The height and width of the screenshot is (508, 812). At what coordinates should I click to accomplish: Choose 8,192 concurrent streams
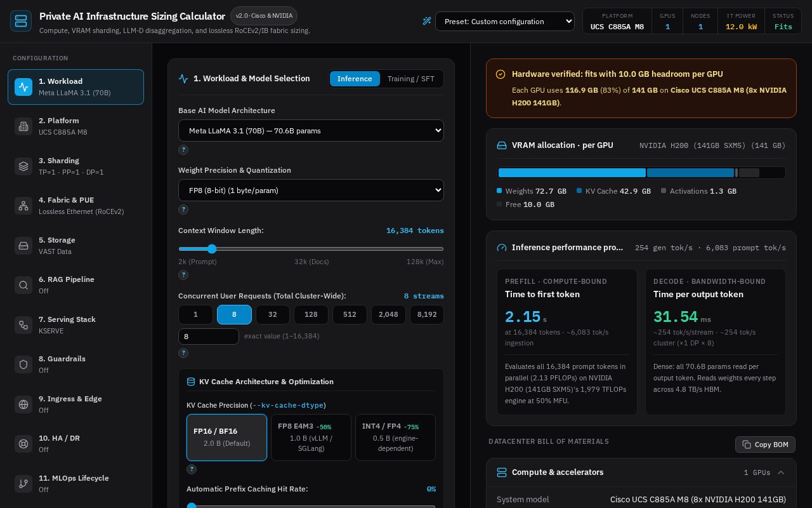[x=427, y=314]
